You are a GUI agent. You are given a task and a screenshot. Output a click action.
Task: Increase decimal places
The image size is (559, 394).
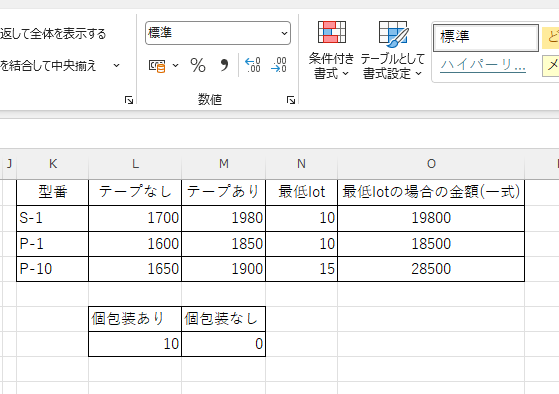pos(253,65)
